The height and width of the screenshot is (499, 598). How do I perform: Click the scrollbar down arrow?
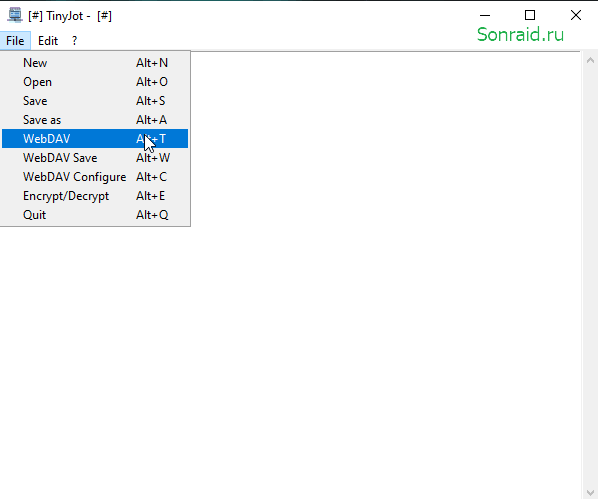click(590, 492)
